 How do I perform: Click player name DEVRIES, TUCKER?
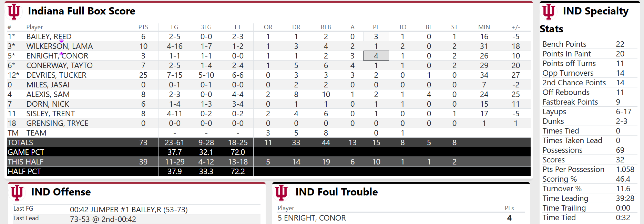coord(57,75)
